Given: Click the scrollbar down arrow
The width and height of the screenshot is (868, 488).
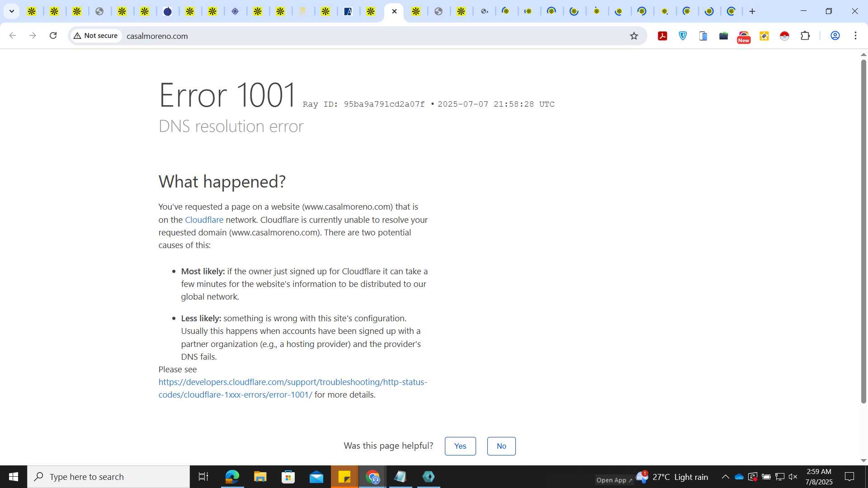Looking at the screenshot, I should 863,460.
